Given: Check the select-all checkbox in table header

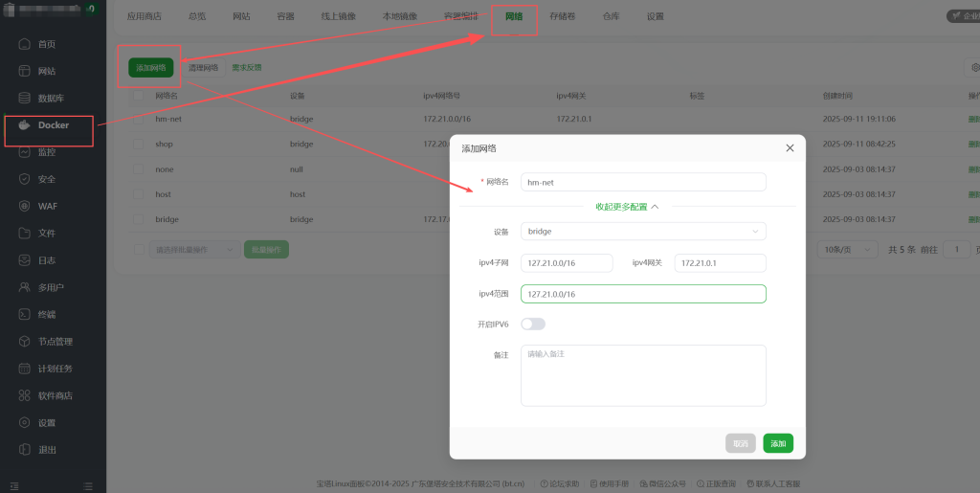Looking at the screenshot, I should [x=137, y=96].
